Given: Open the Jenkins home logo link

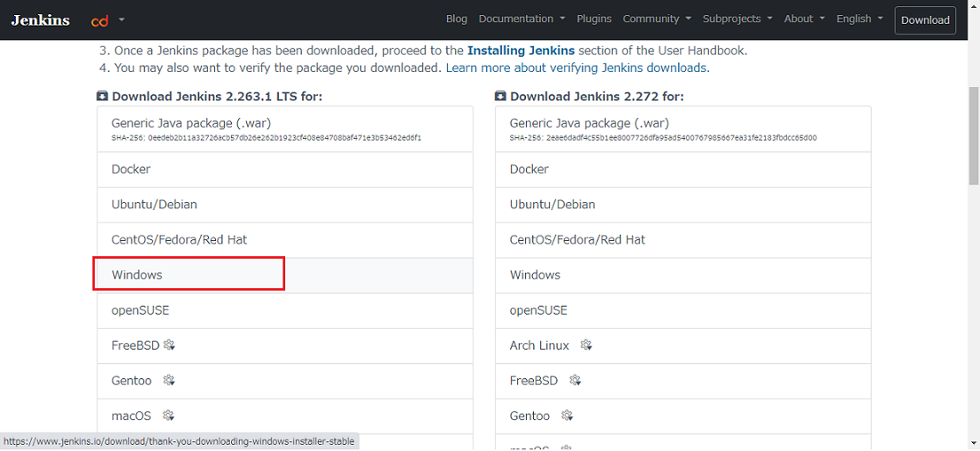Looking at the screenshot, I should (40, 20).
